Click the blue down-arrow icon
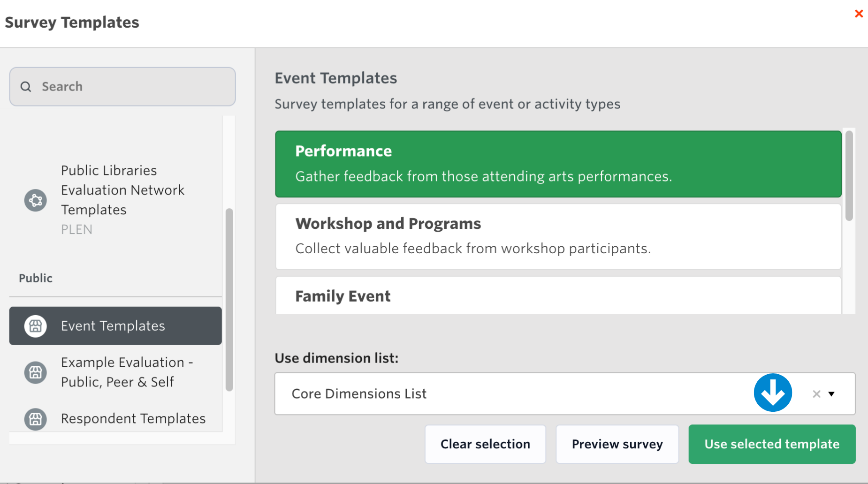Screen dimensions: 868x484 coord(773,393)
